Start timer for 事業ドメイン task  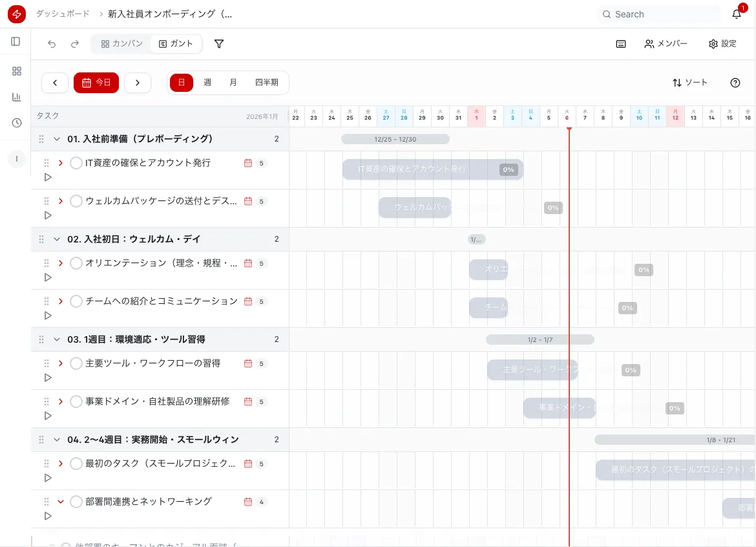pyautogui.click(x=48, y=416)
